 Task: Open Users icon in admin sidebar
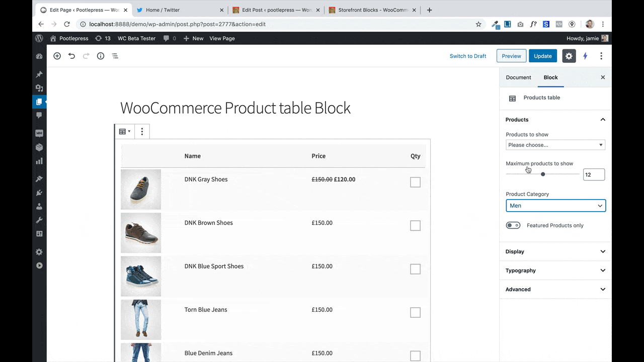39,206
